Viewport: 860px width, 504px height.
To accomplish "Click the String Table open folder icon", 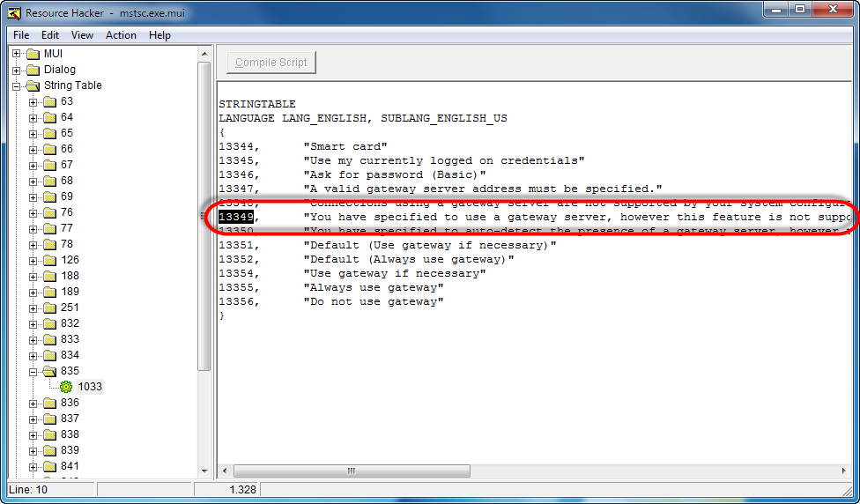I will [x=33, y=86].
